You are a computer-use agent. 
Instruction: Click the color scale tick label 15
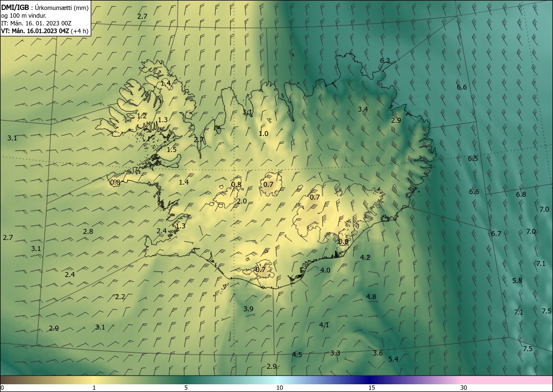coord(372,388)
